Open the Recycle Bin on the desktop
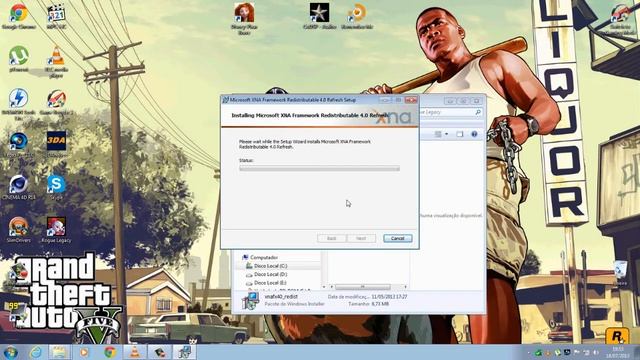 click(620, 273)
